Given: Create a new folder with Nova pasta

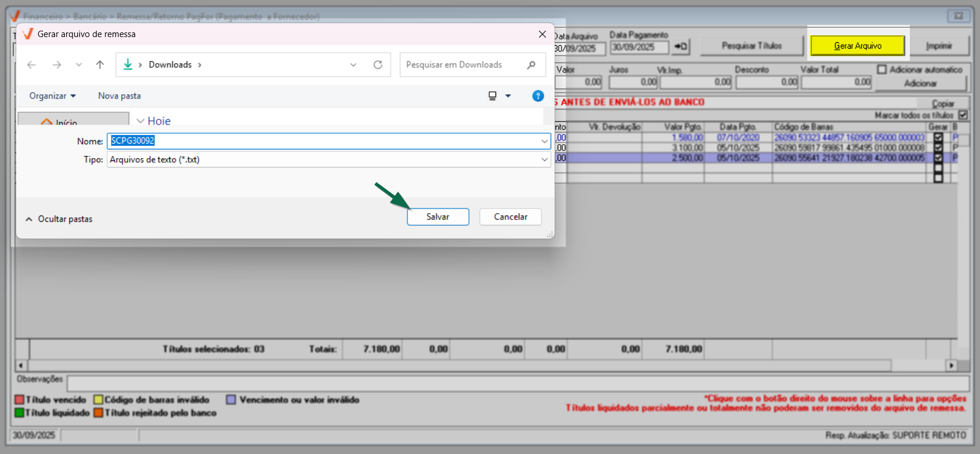Looking at the screenshot, I should pyautogui.click(x=119, y=96).
